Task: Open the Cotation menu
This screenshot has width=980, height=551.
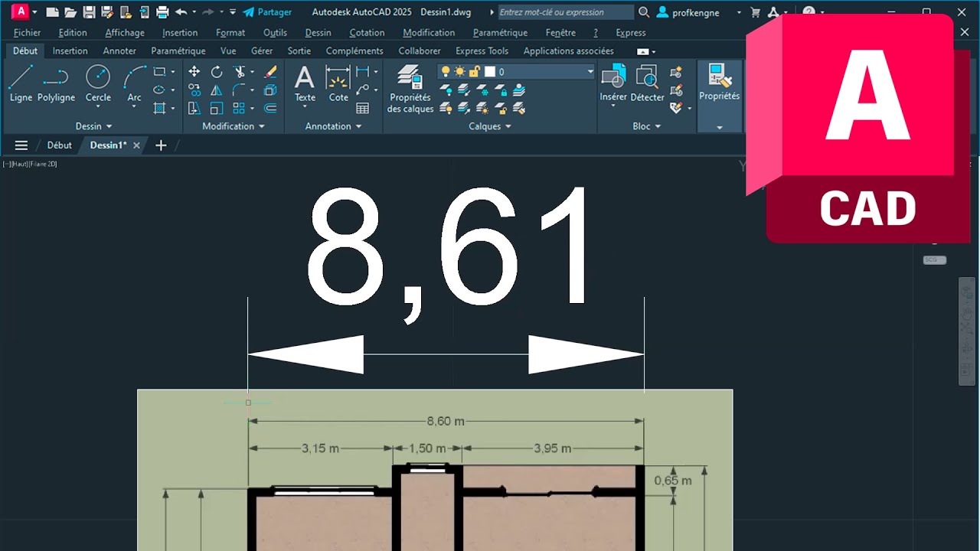Action: [x=367, y=33]
